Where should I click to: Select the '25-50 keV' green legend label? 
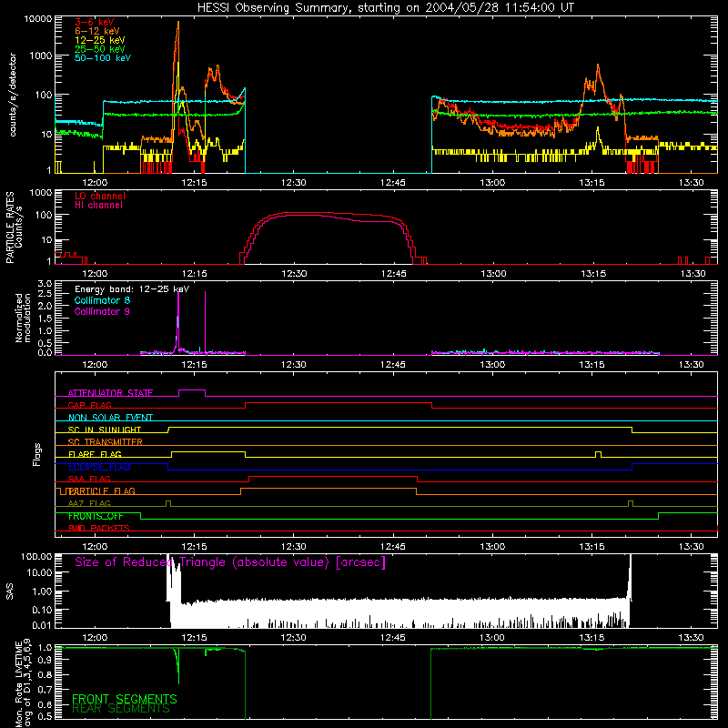click(100, 49)
